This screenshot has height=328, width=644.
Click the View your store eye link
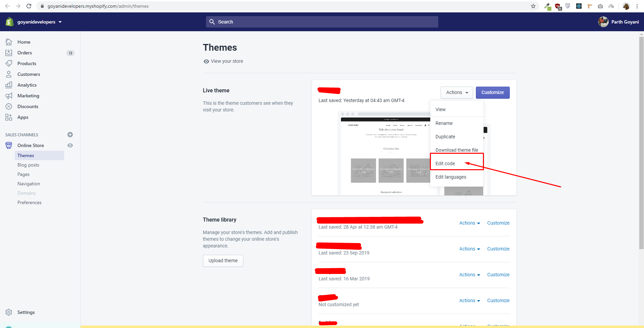[x=223, y=61]
